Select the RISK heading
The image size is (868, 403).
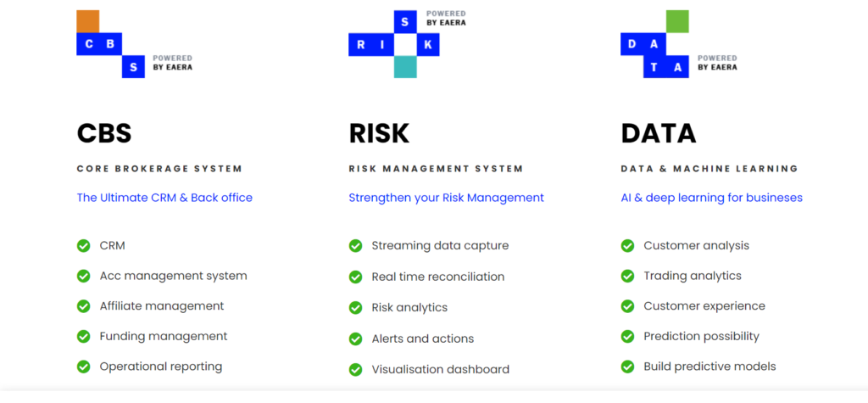click(x=379, y=133)
